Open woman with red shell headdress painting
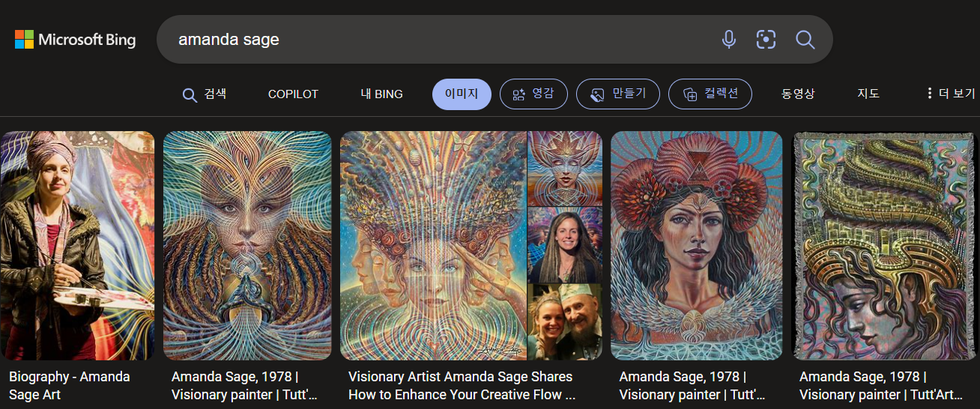Viewport: 980px width, 409px height. pyautogui.click(x=697, y=246)
